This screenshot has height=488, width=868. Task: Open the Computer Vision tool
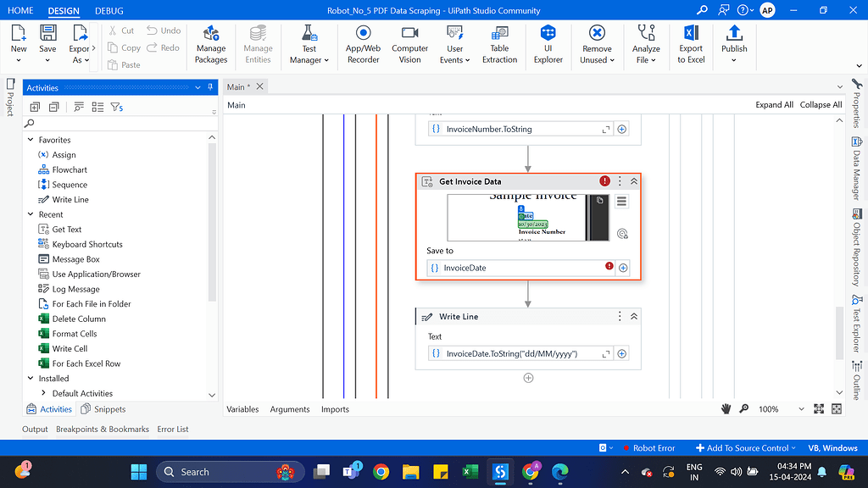[409, 44]
